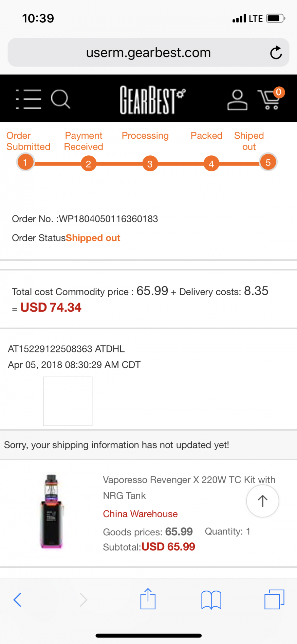Go back with Safari back arrow
297x644 pixels.
point(17,599)
